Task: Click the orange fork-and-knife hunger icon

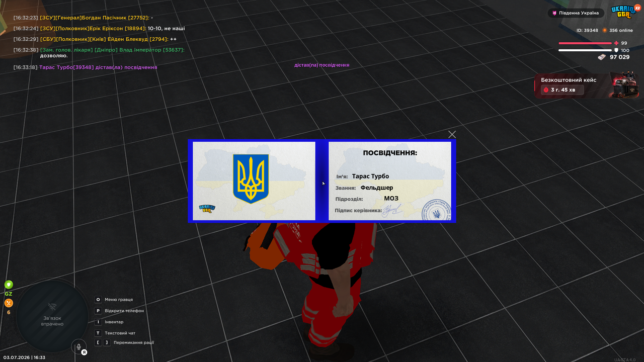Action: coord(9,303)
